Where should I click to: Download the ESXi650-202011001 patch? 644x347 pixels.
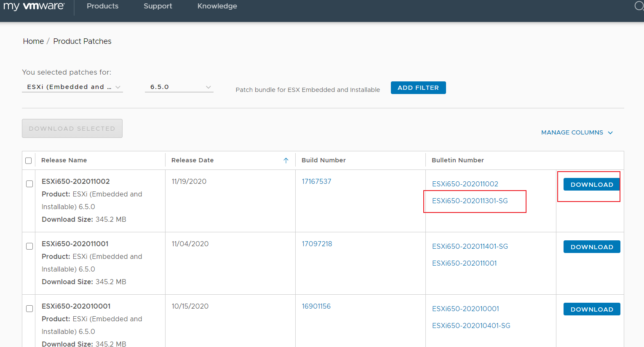pyautogui.click(x=592, y=247)
